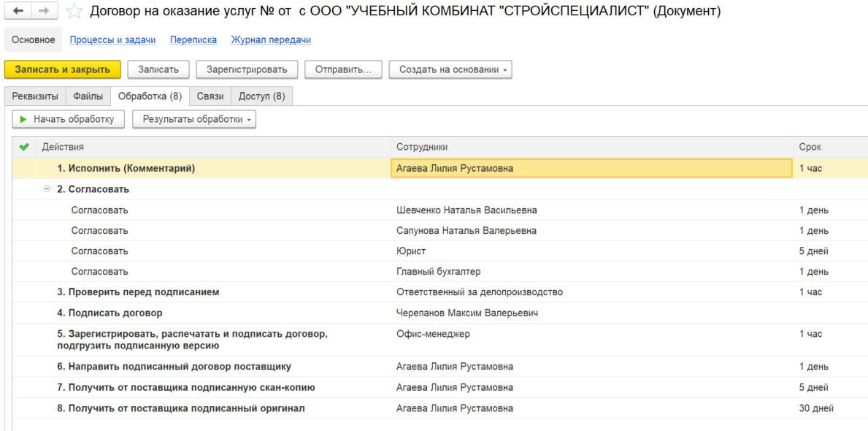This screenshot has width=868, height=431.
Task: Click the '30 дней' deadline cell
Action: tap(816, 408)
